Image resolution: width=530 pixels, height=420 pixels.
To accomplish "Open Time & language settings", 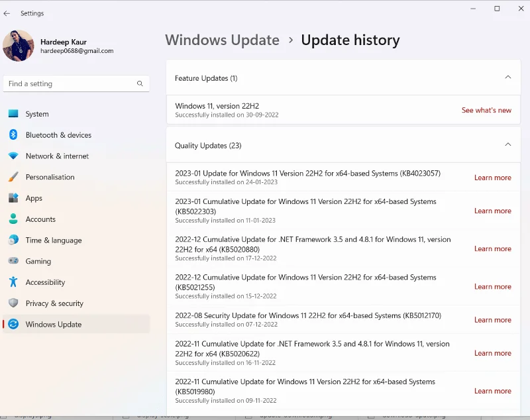I will pyautogui.click(x=76, y=240).
